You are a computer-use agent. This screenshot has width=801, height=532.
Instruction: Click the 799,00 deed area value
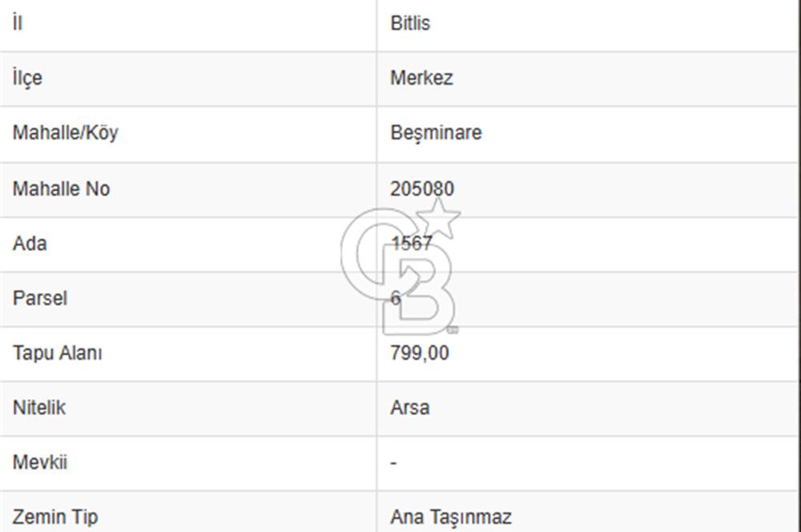(420, 353)
